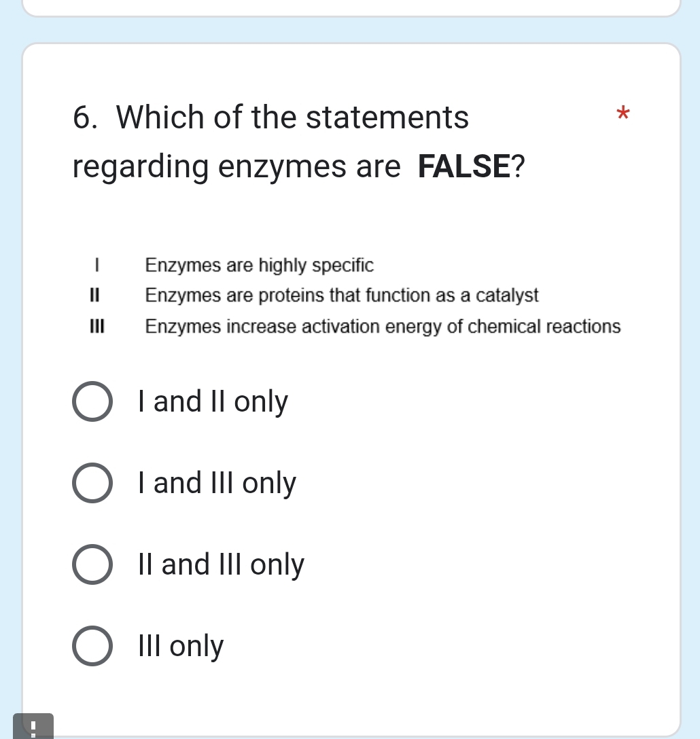Select the "I and II only" radio button
700x739 pixels.
[92, 401]
